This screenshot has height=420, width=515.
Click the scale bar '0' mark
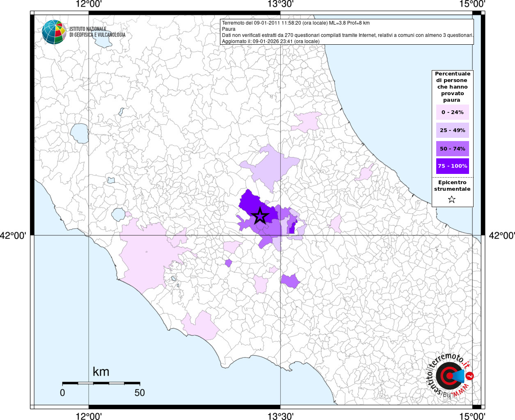click(62, 393)
